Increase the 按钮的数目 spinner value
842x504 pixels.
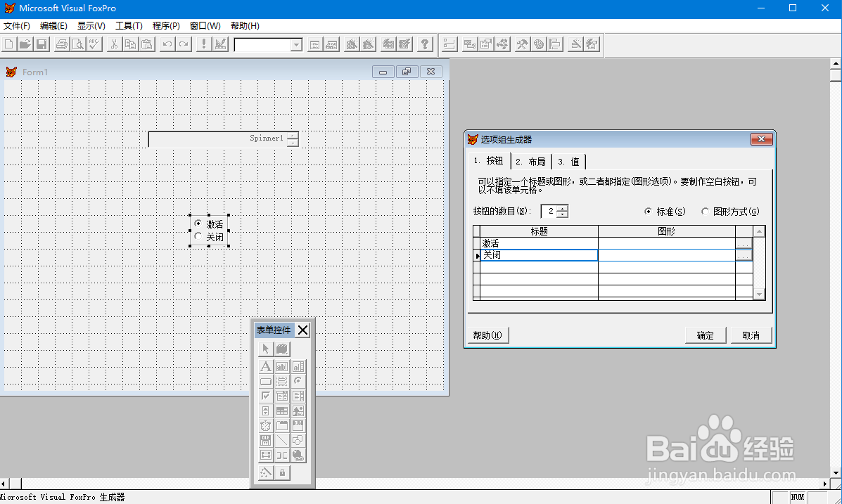pyautogui.click(x=562, y=208)
